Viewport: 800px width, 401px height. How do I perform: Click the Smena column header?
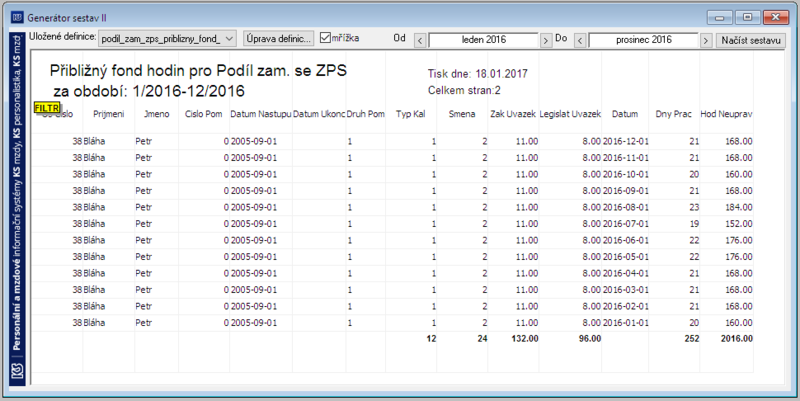pos(462,114)
